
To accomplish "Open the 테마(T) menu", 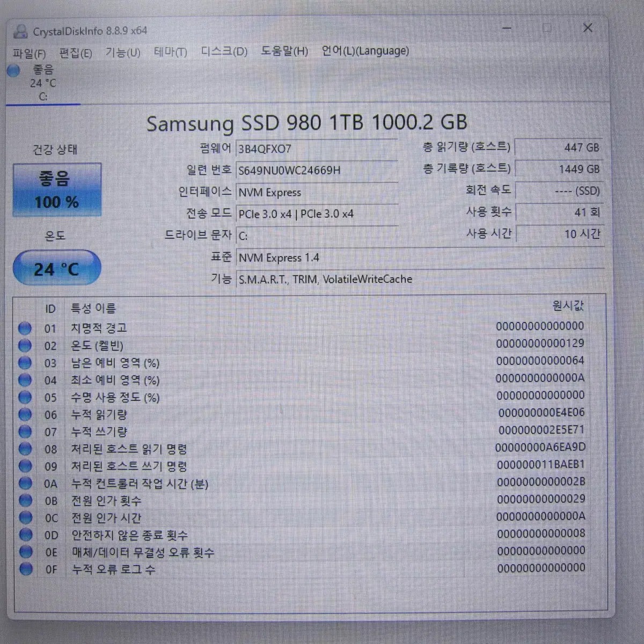I will 170,52.
